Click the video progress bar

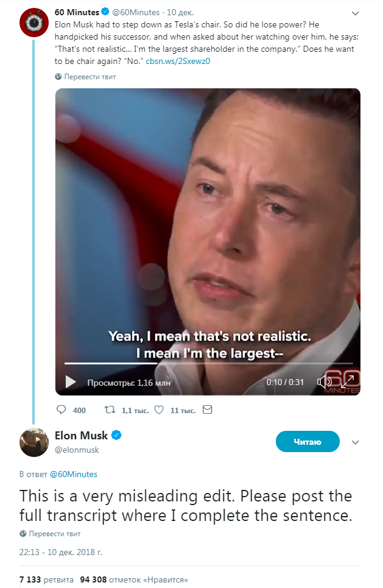[x=209, y=363]
